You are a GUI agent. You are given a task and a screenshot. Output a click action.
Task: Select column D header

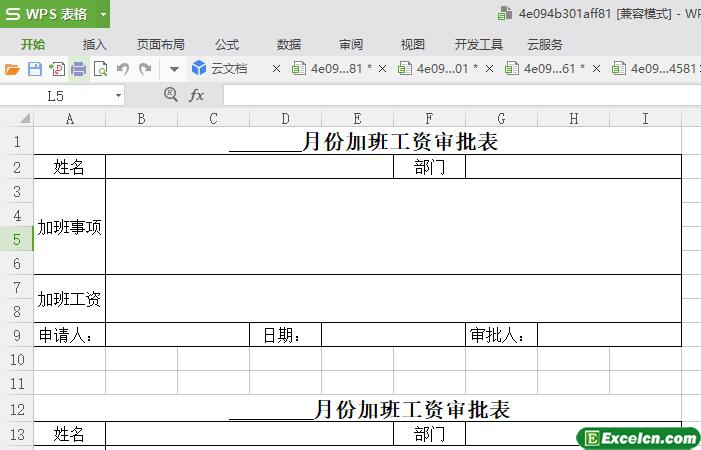click(x=285, y=118)
